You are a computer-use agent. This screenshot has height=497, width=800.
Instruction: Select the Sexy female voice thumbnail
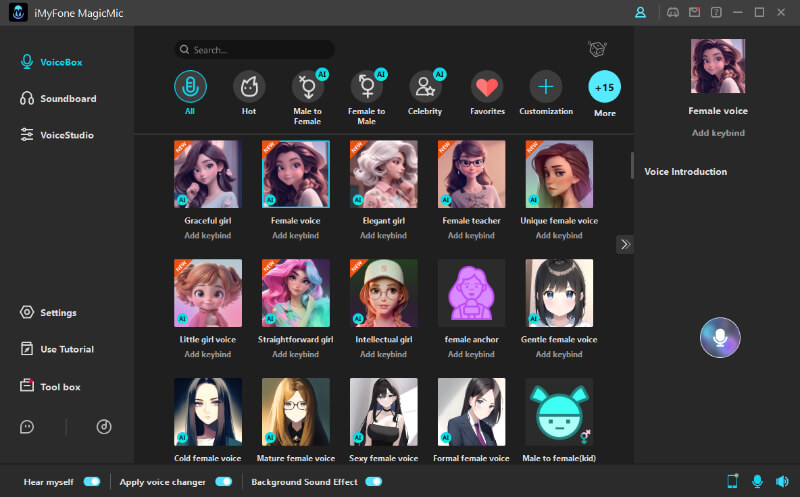pos(384,412)
